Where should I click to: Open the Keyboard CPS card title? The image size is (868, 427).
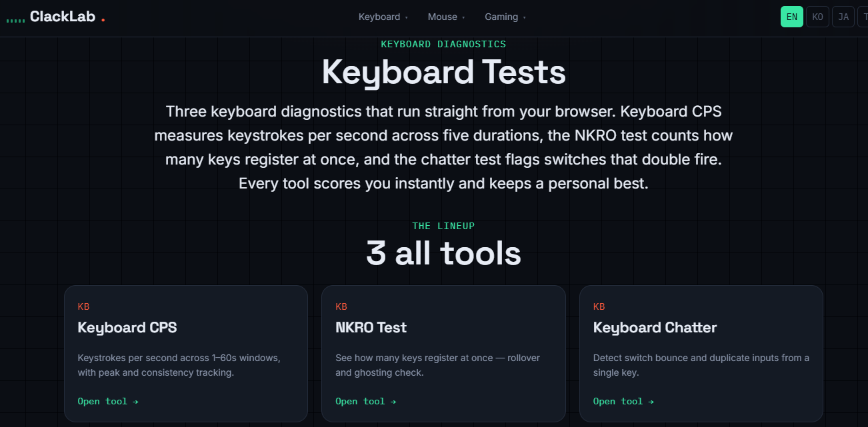point(127,327)
